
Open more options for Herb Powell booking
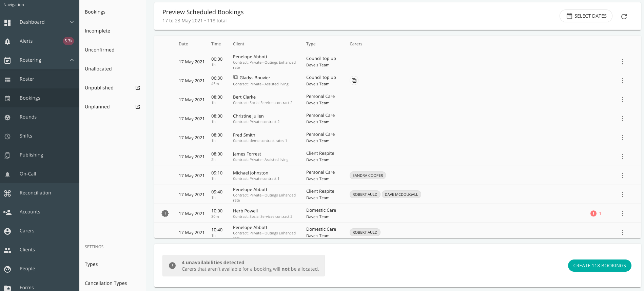[622, 213]
